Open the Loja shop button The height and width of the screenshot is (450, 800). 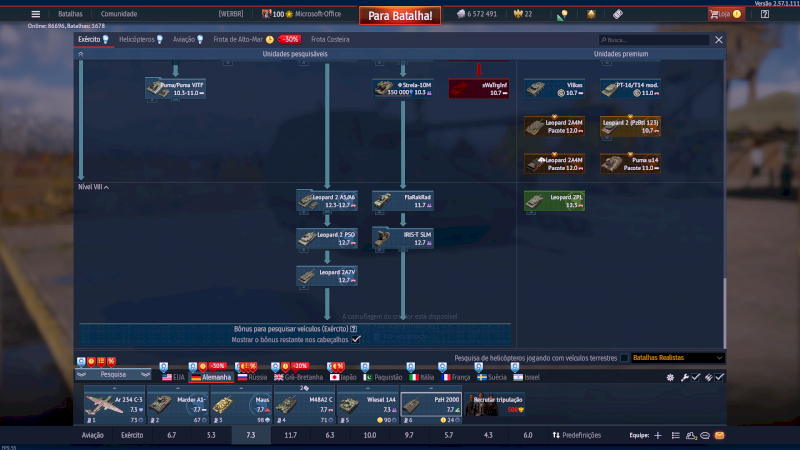coord(726,14)
